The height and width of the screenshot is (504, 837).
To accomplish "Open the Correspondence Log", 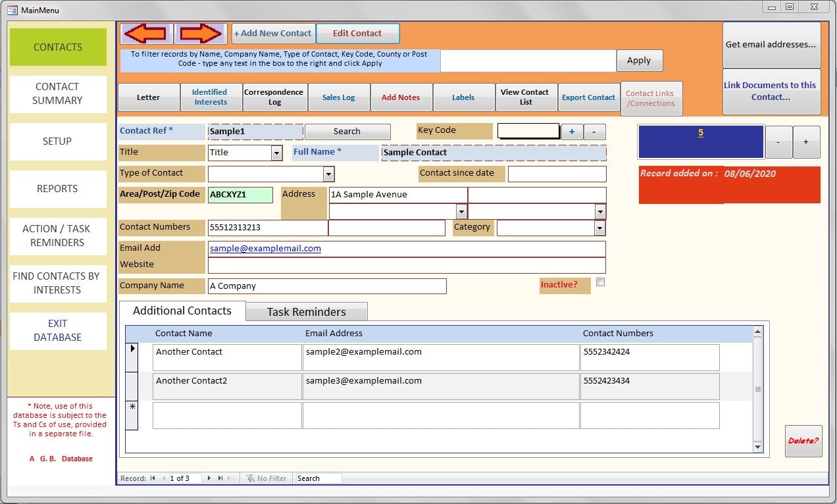I will tap(274, 97).
